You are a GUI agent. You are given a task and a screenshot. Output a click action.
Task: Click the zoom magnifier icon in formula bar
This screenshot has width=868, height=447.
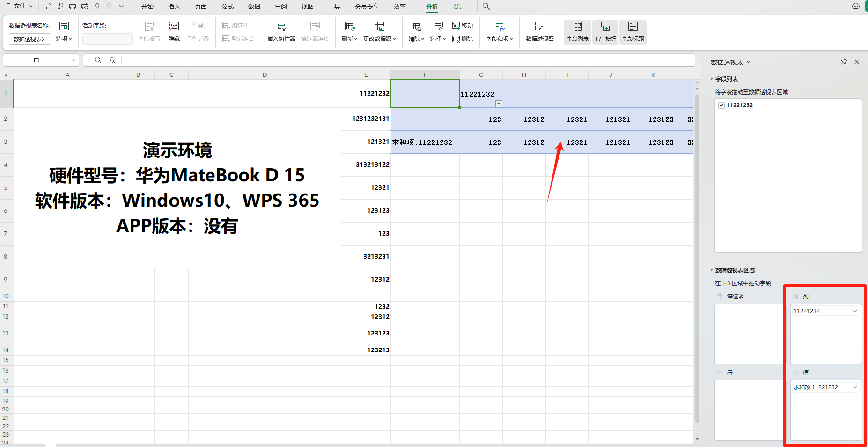point(97,60)
